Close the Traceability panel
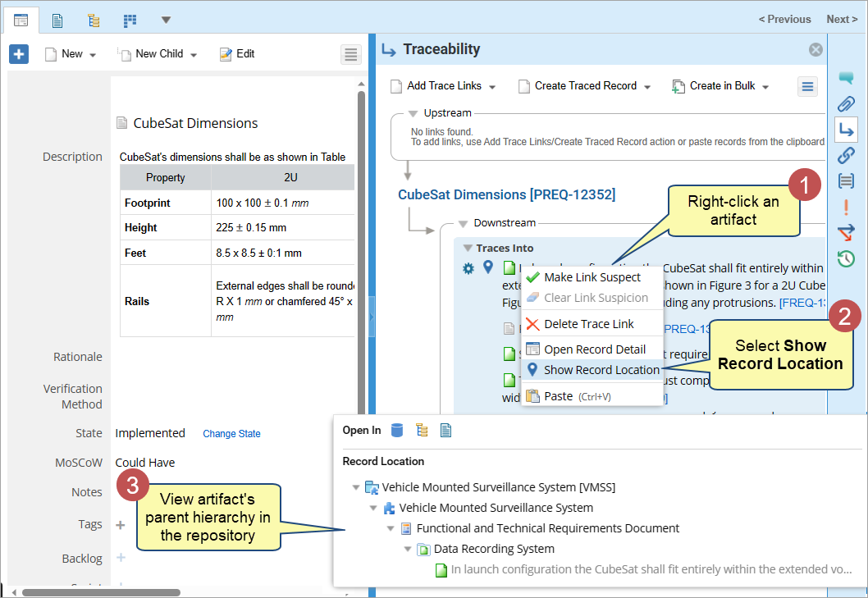The image size is (868, 598). (815, 50)
